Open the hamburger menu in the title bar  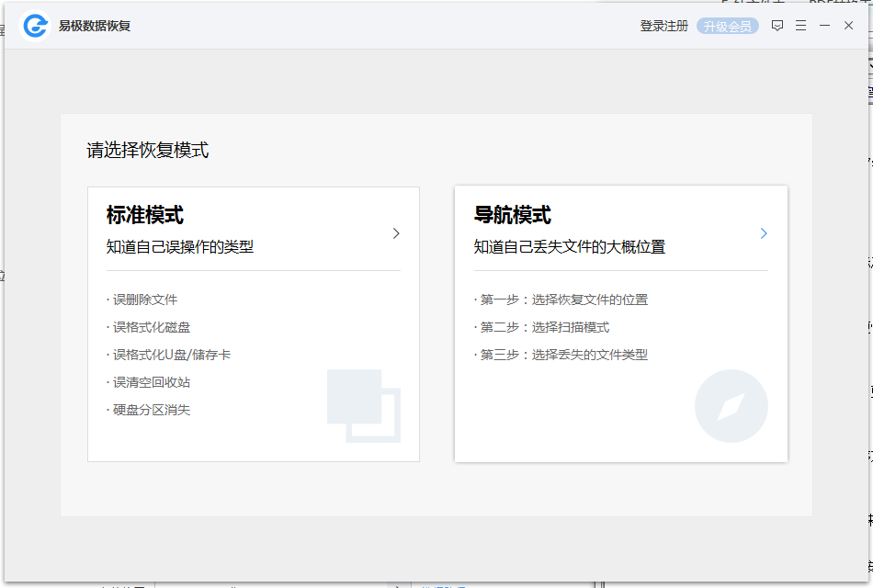[x=801, y=26]
